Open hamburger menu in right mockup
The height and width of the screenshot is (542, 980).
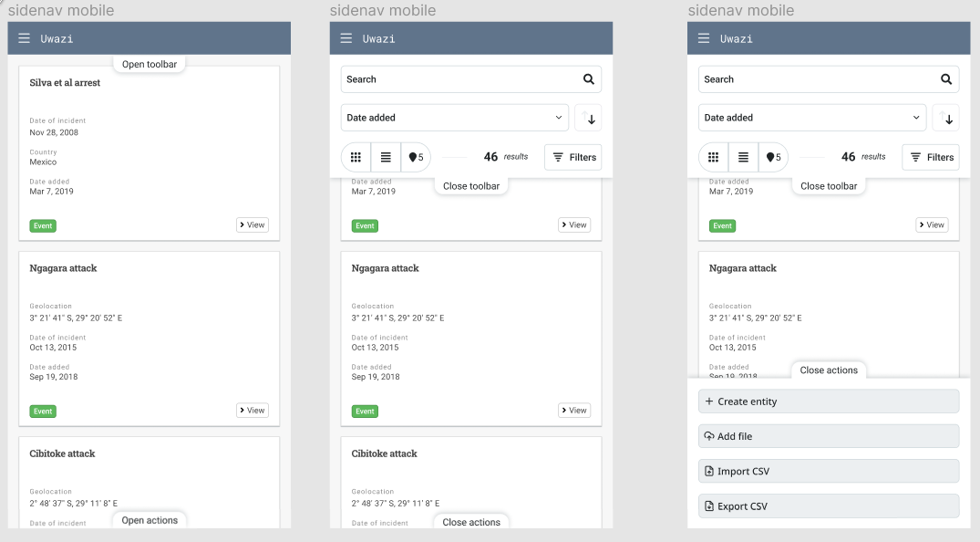tap(704, 38)
